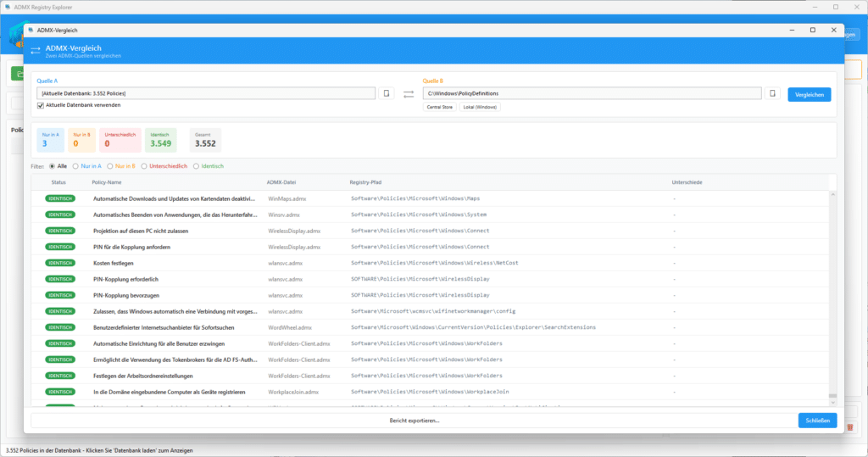Choose the Lokal (Windows) preset button

coord(480,107)
